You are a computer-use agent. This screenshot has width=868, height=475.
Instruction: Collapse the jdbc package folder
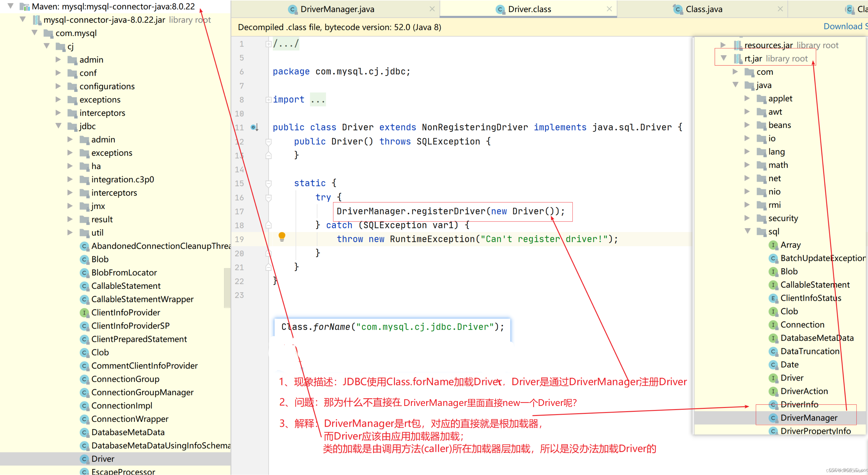click(x=58, y=126)
